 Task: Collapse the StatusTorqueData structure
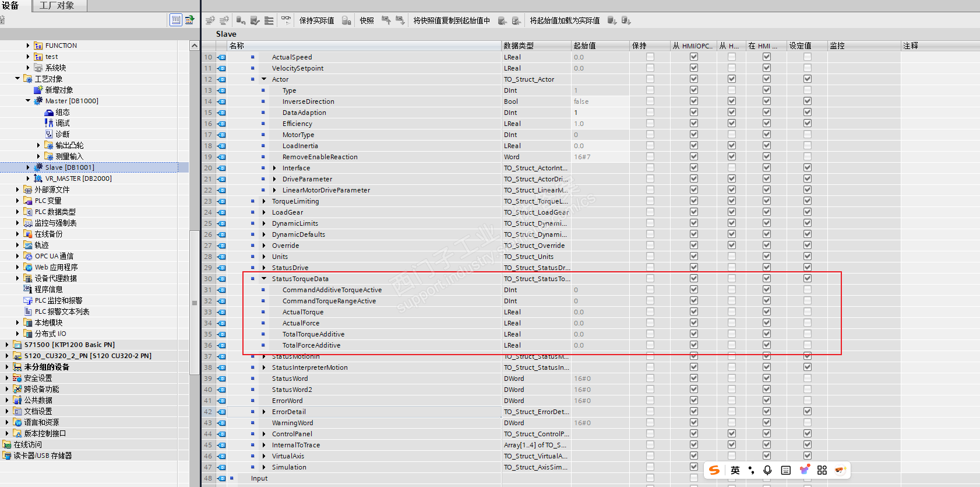coord(264,279)
